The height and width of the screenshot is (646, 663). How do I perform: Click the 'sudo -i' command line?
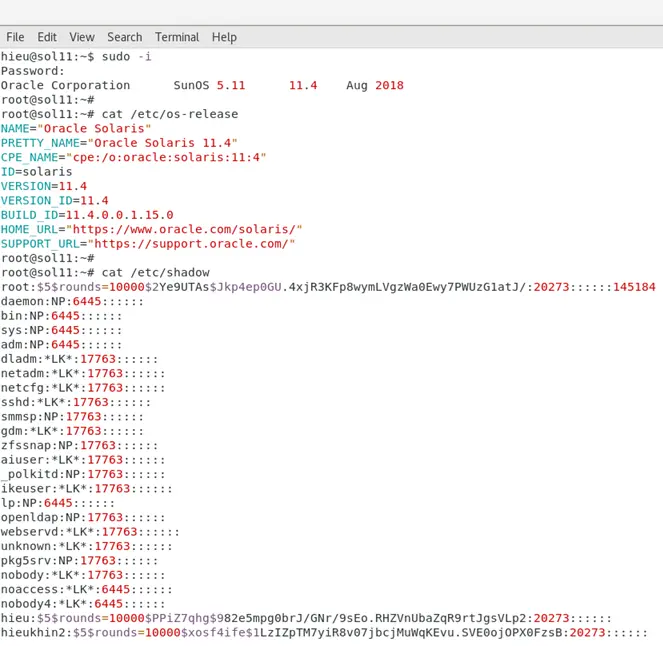[x=76, y=57]
